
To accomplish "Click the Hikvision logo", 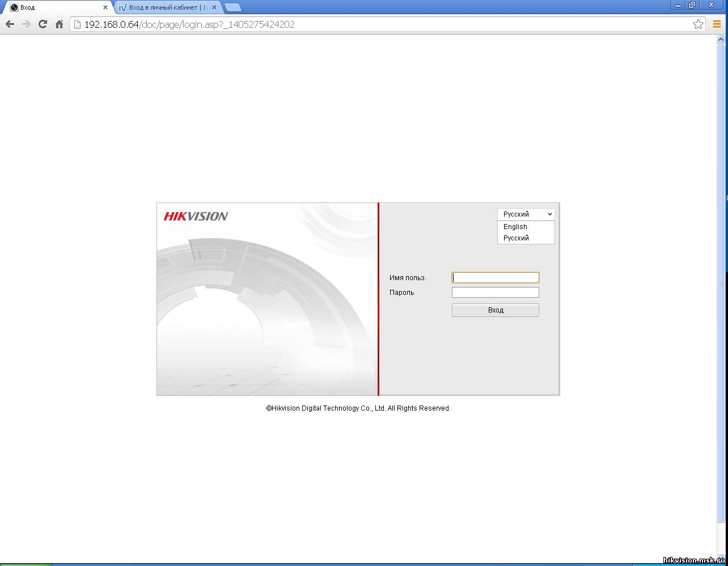I will 196,216.
